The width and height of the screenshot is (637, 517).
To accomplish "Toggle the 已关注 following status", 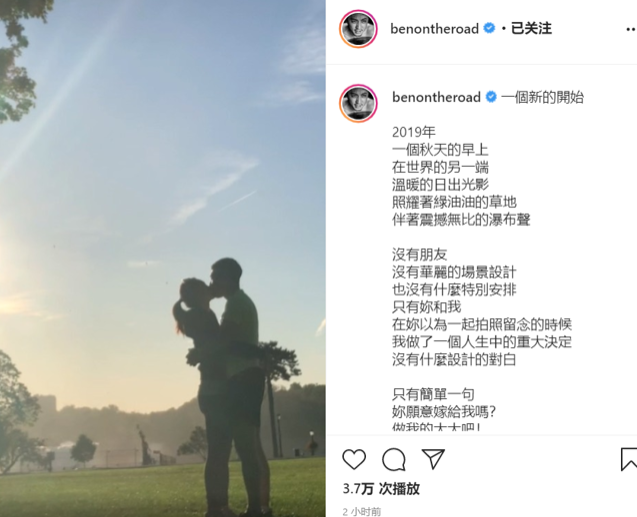I will click(531, 28).
